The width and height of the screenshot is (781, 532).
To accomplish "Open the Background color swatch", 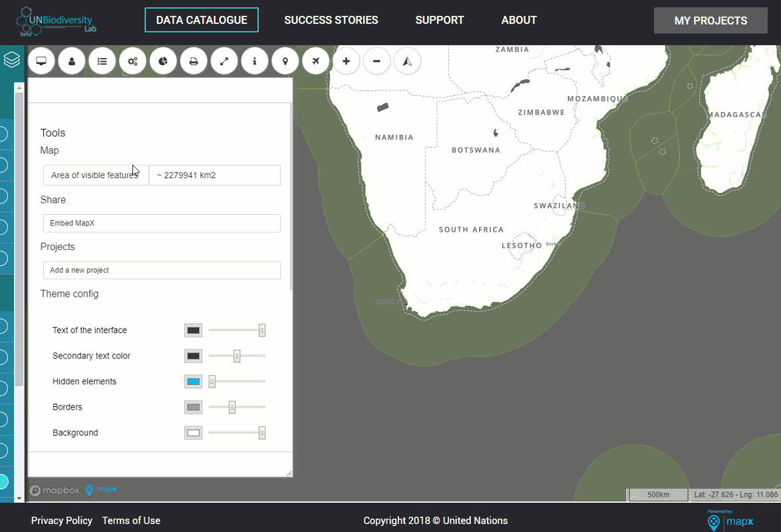I will click(194, 433).
